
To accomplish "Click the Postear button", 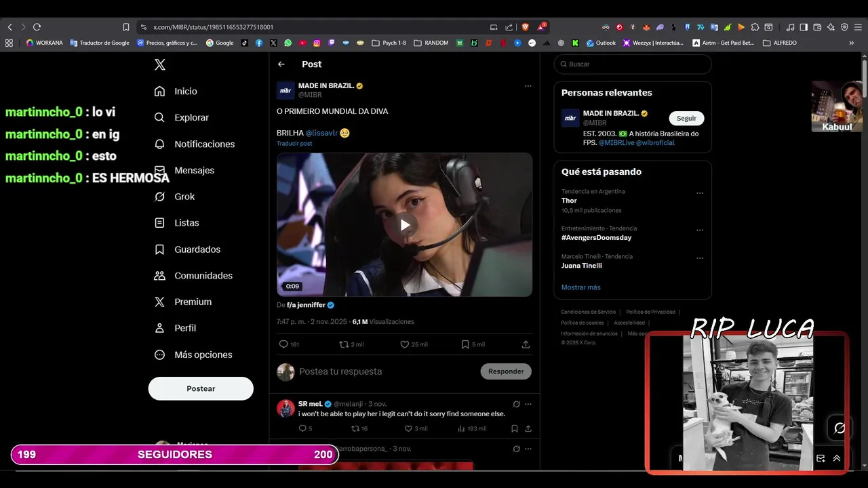I will coord(201,388).
